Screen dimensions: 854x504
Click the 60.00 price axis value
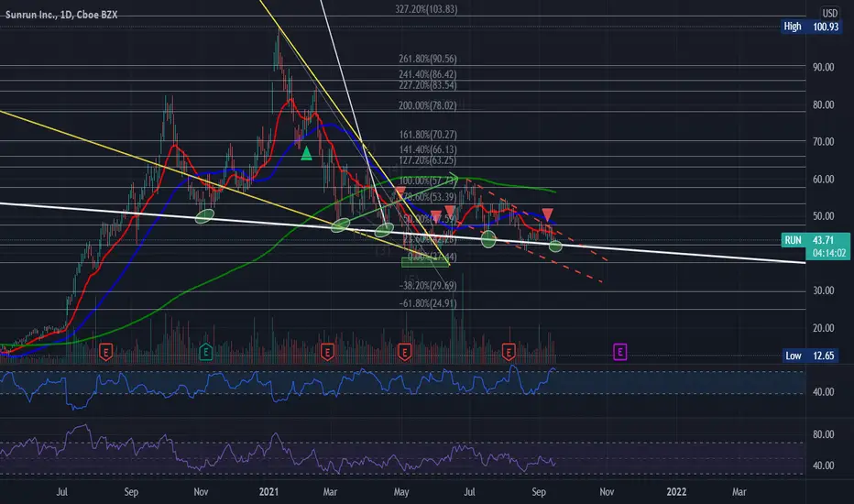[823, 180]
